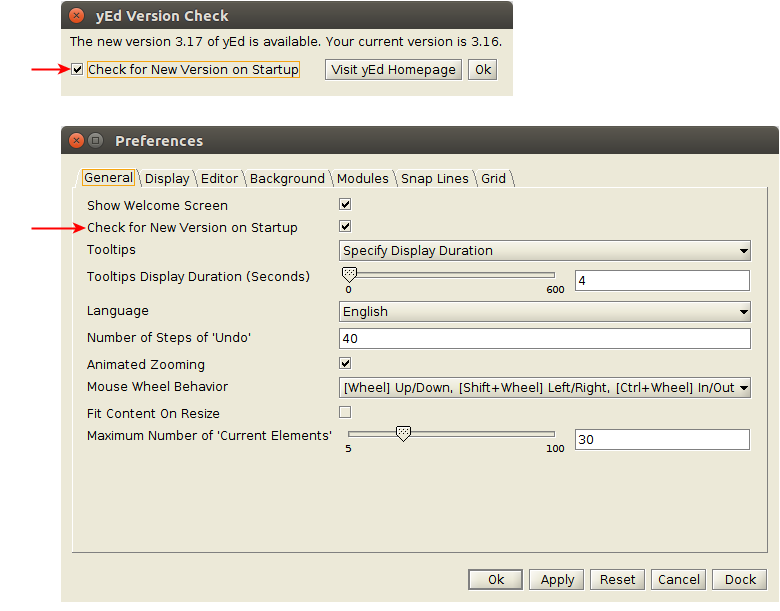780x611 pixels.
Task: Toggle Animated Zooming checkbox
Action: tap(345, 363)
